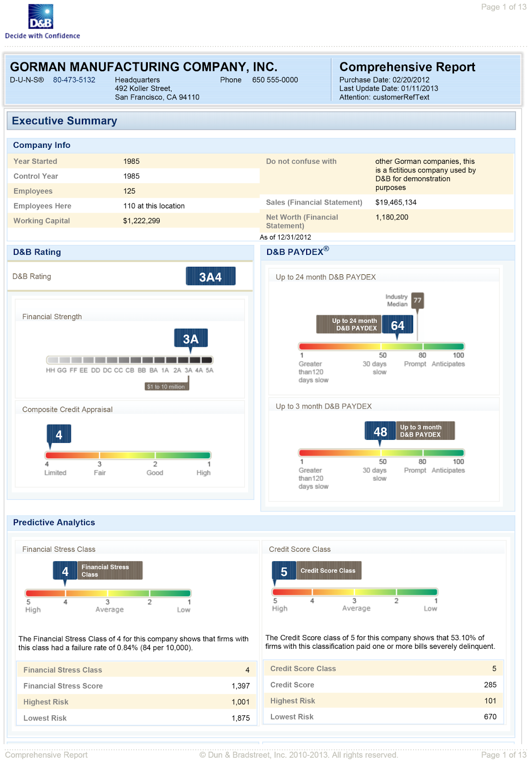Click the Dun & Bradstreet copyright footer notice
The width and height of the screenshot is (532, 761).
[299, 755]
